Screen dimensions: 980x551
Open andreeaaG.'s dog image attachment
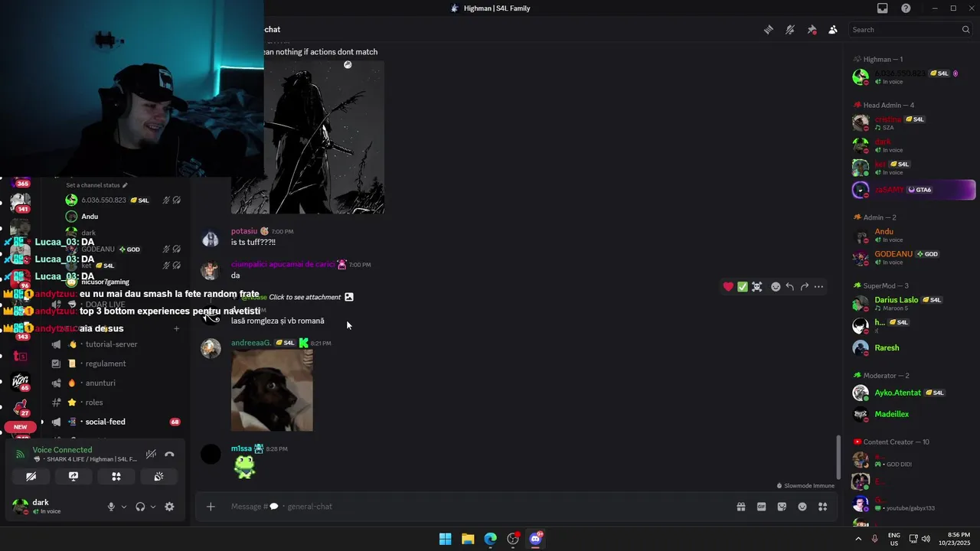coord(272,390)
